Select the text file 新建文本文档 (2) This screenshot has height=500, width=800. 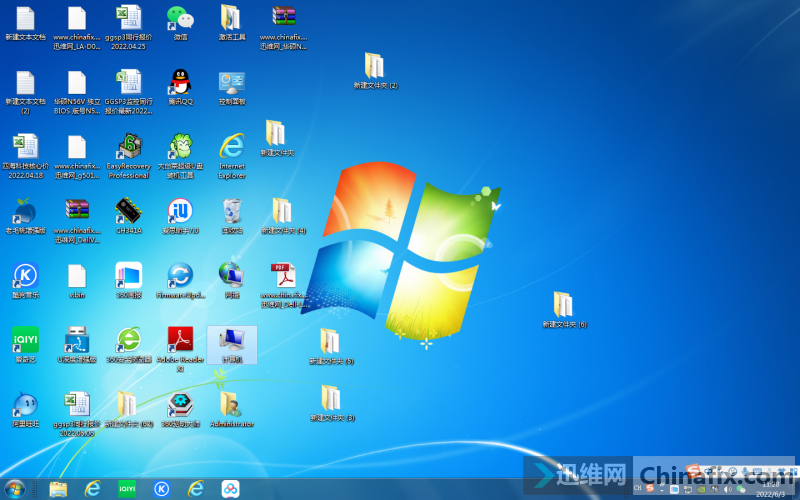coord(26,91)
